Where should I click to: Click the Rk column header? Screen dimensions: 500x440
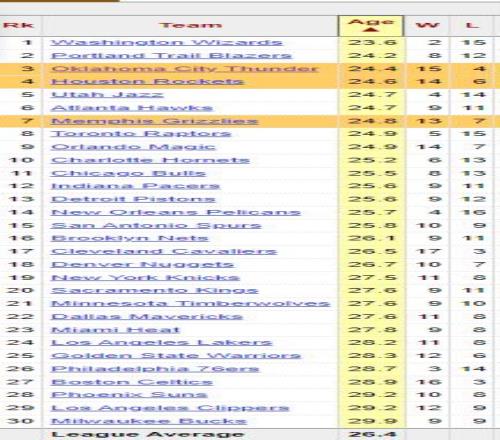(x=19, y=26)
